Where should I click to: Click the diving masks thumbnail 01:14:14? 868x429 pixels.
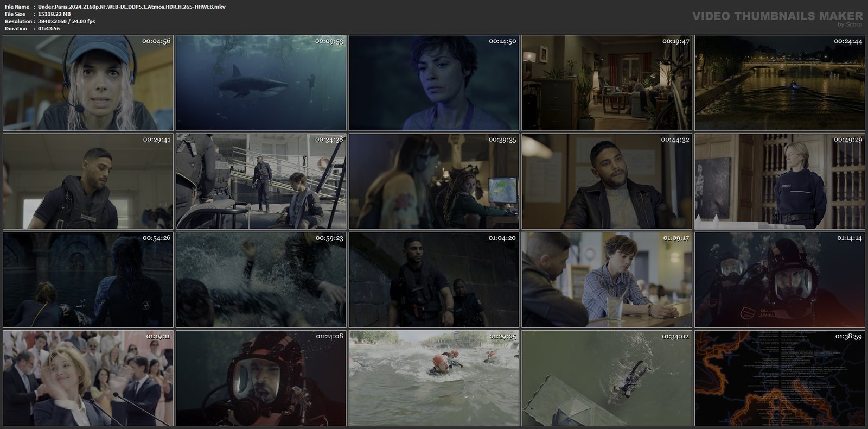(x=780, y=280)
